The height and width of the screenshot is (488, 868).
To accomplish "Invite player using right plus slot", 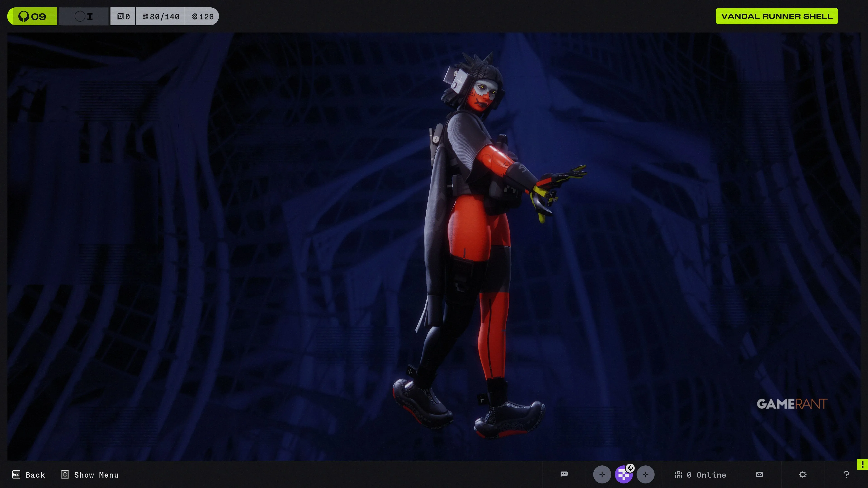I will point(645,474).
